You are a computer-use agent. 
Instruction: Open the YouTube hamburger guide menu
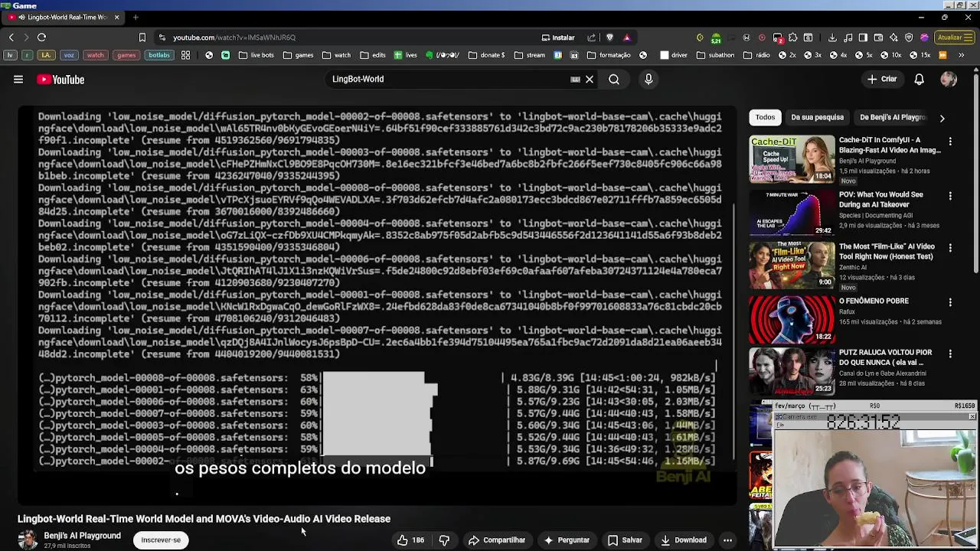18,80
